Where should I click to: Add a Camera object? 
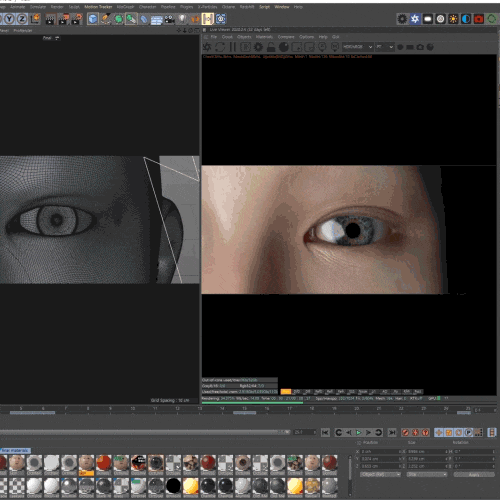click(169, 19)
